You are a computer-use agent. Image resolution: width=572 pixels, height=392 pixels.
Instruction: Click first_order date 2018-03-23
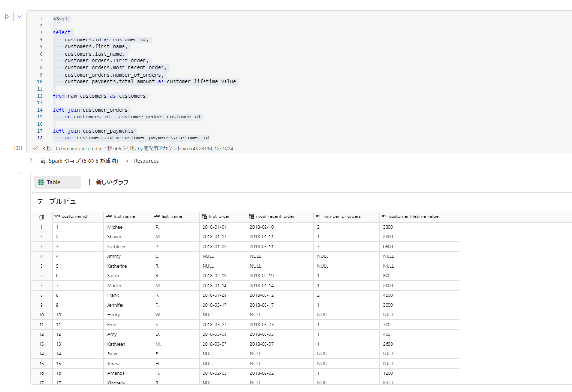(x=223, y=325)
